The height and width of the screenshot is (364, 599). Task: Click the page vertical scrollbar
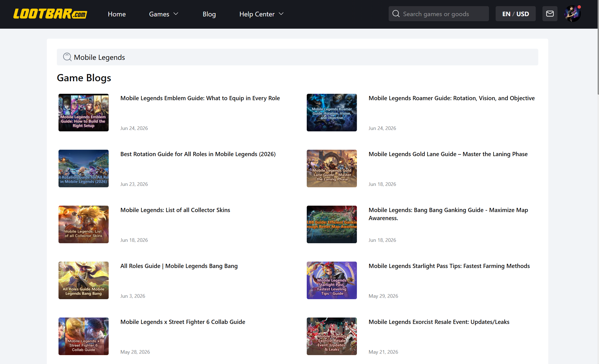point(598,47)
